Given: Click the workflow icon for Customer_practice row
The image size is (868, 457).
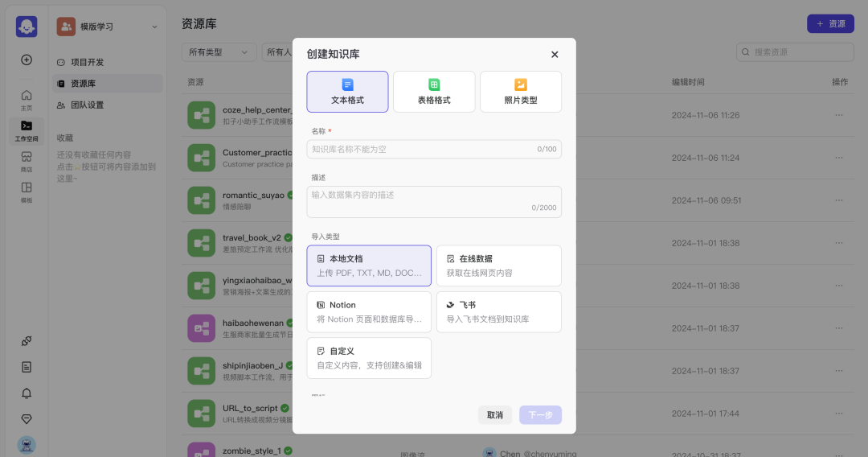Looking at the screenshot, I should (x=202, y=158).
